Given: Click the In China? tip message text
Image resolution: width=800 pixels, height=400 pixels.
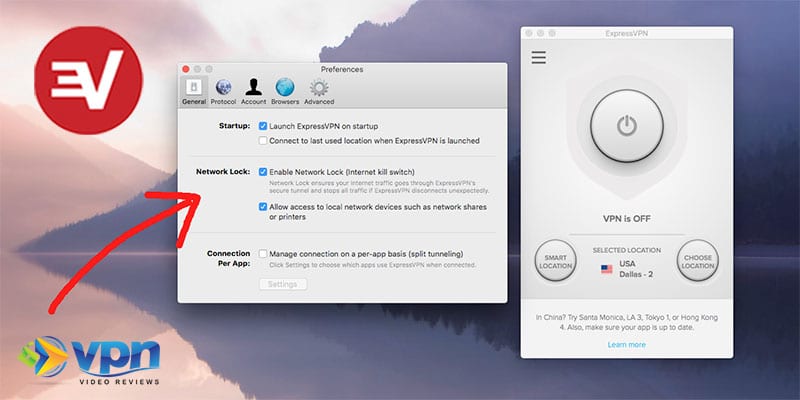Looking at the screenshot, I should click(627, 322).
